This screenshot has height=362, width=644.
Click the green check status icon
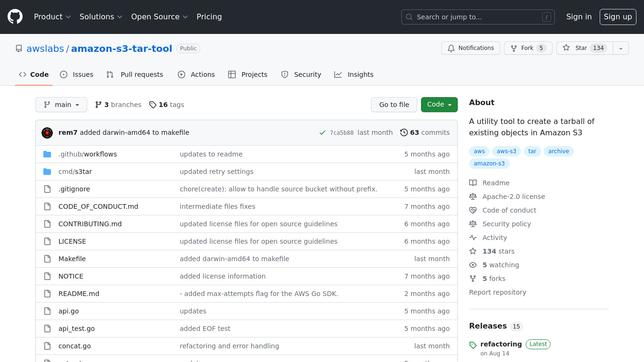(322, 133)
